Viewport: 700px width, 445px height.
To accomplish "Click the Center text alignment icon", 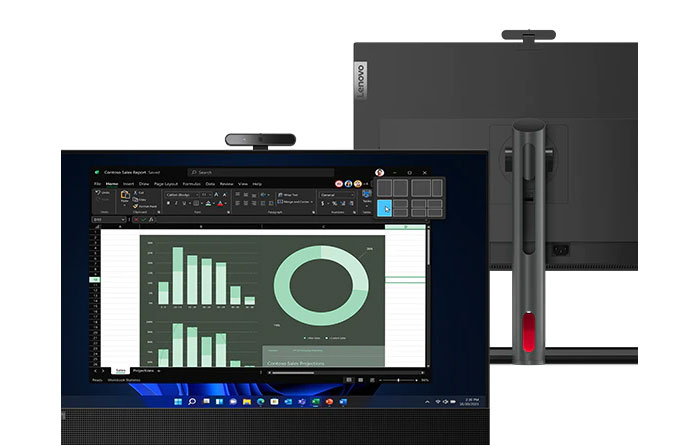I will 246,203.
